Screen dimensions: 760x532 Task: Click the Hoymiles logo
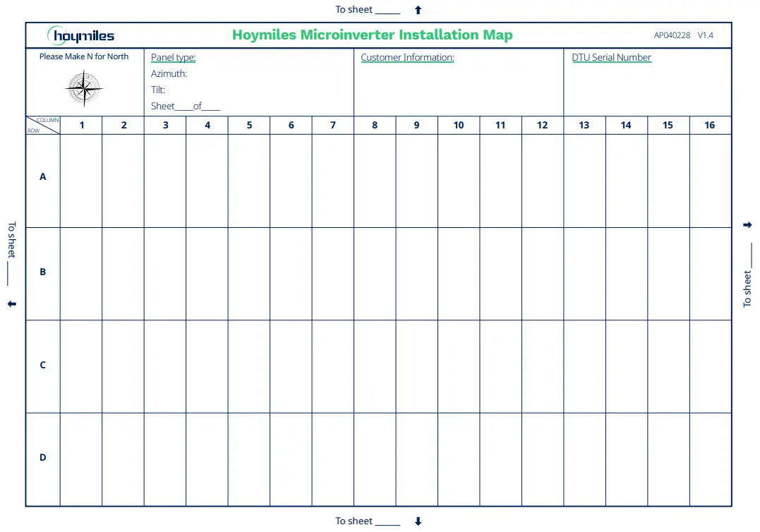pyautogui.click(x=80, y=35)
